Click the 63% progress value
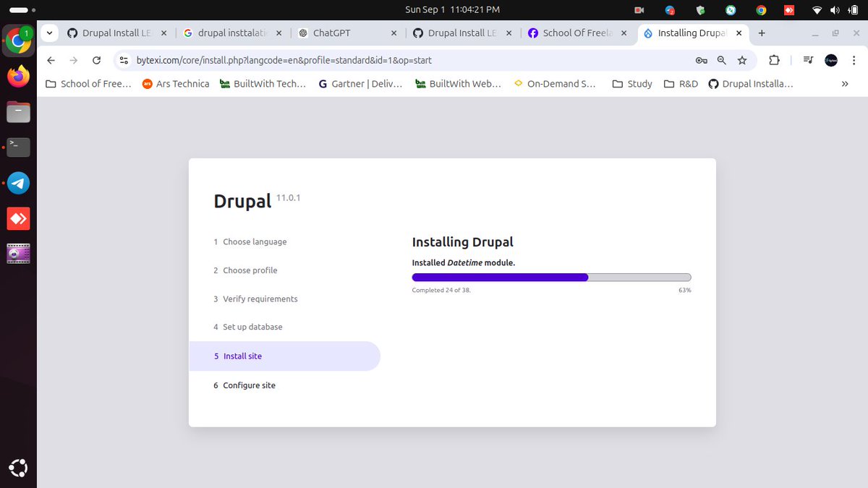The height and width of the screenshot is (488, 868). point(684,290)
